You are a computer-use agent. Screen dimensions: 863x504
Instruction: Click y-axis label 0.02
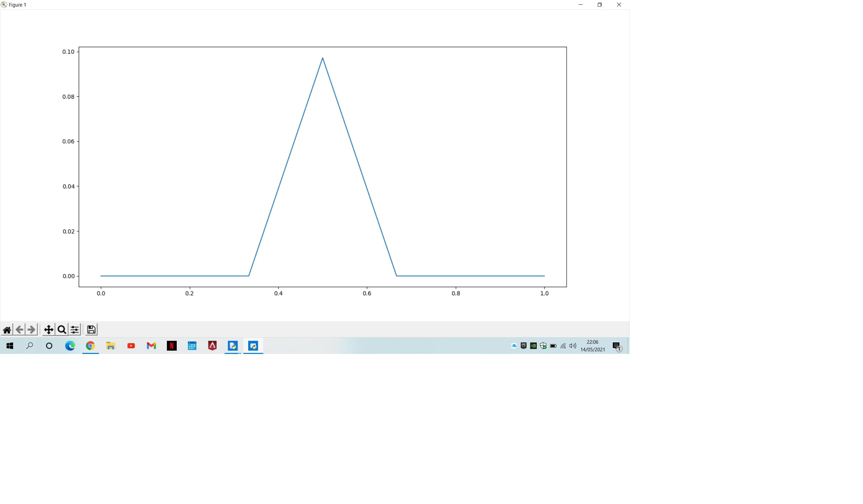(x=68, y=232)
